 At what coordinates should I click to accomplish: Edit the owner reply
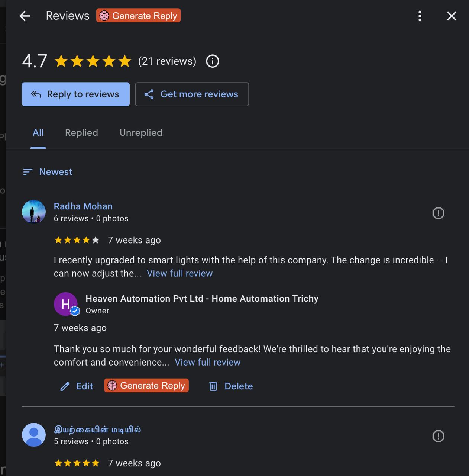pos(77,386)
